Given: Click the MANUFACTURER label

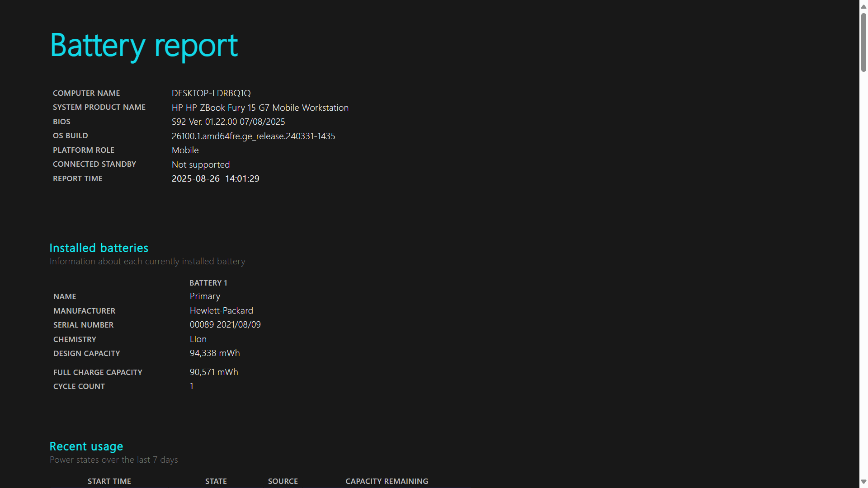Looking at the screenshot, I should click(x=84, y=311).
